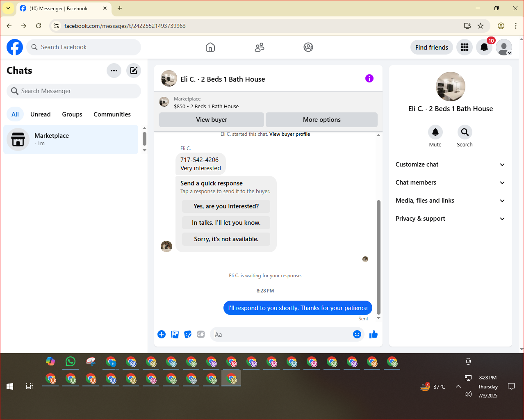Open the emoji picker smiley icon

[x=357, y=334]
